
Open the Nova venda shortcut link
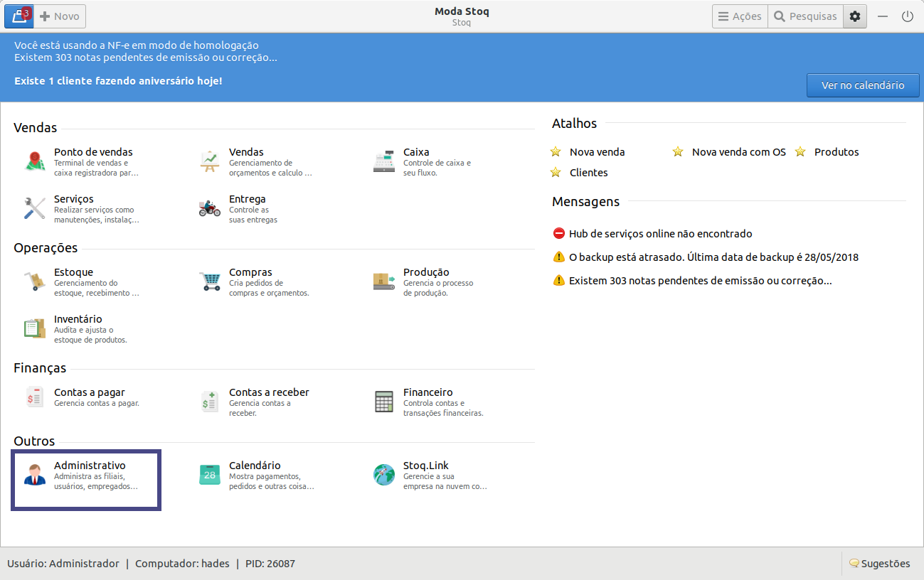pos(598,152)
